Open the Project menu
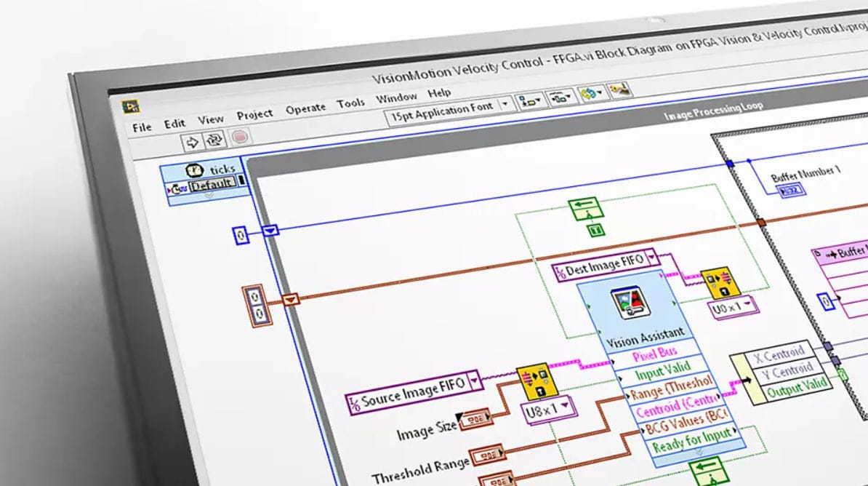 coord(254,114)
